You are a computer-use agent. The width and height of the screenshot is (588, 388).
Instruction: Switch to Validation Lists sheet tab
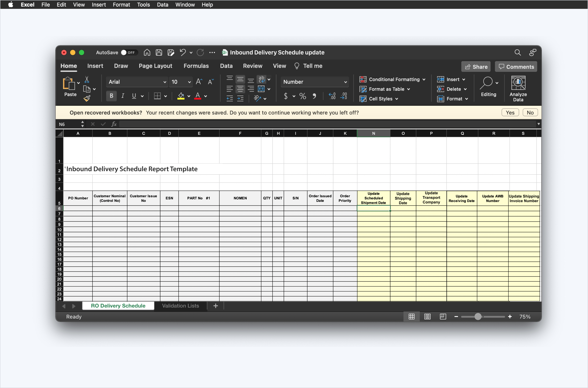(180, 306)
